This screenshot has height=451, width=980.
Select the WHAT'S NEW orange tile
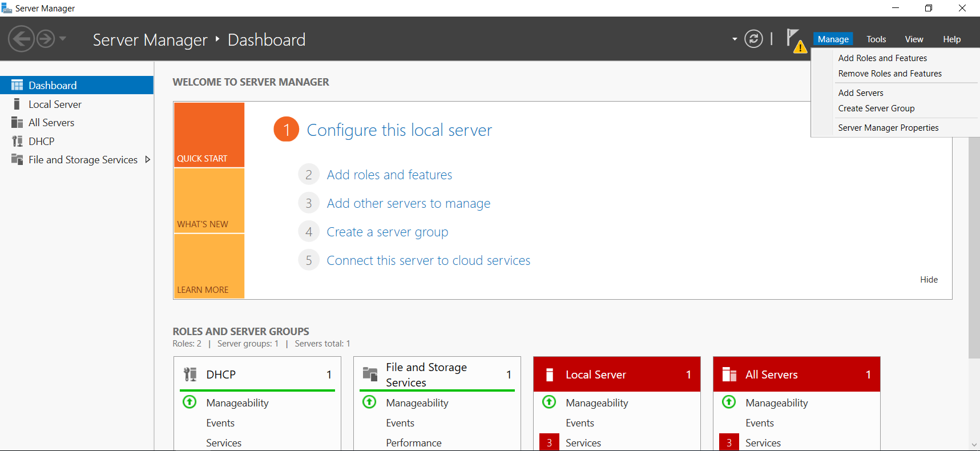pyautogui.click(x=209, y=200)
